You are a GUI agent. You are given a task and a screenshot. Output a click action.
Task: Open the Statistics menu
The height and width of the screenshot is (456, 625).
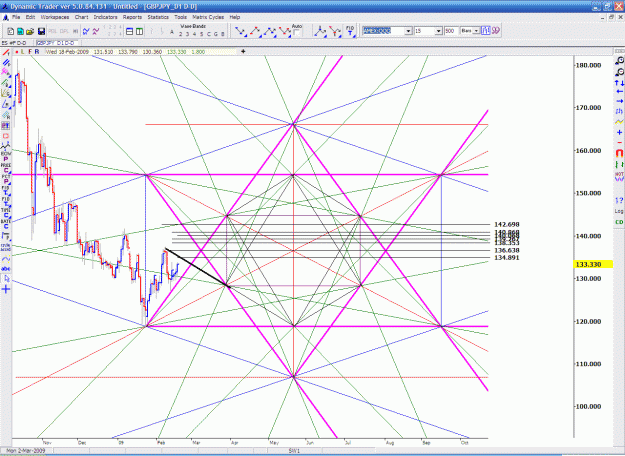[x=158, y=17]
